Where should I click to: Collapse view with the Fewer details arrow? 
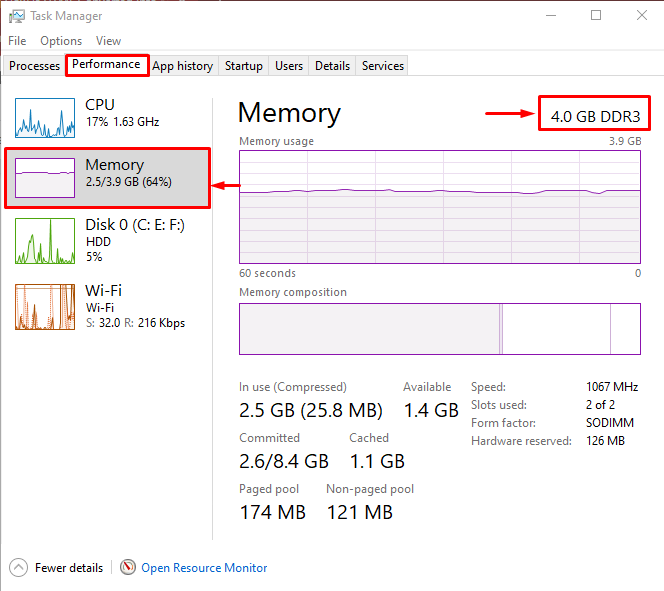click(x=18, y=568)
